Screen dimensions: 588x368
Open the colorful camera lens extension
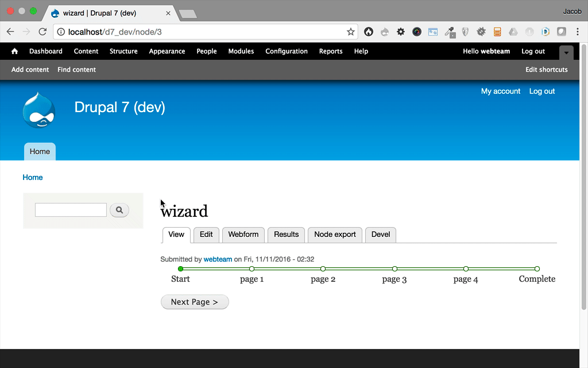coord(417,32)
